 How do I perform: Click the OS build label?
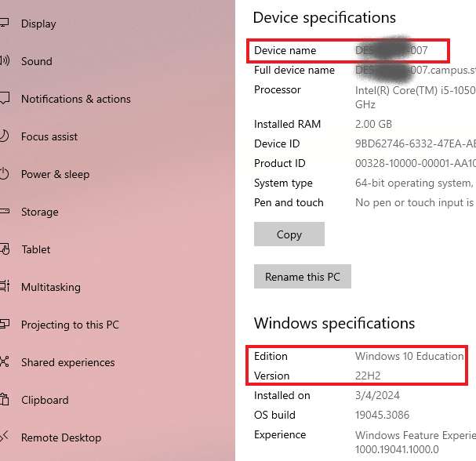point(274,415)
